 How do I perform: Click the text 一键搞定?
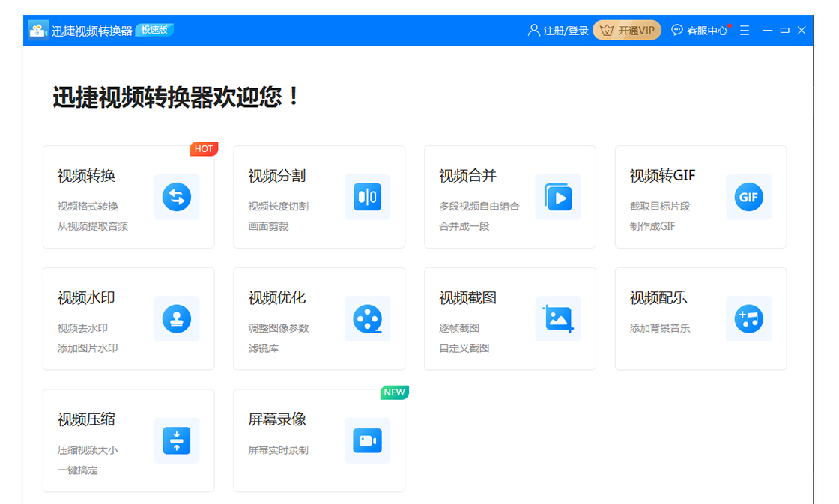(78, 470)
